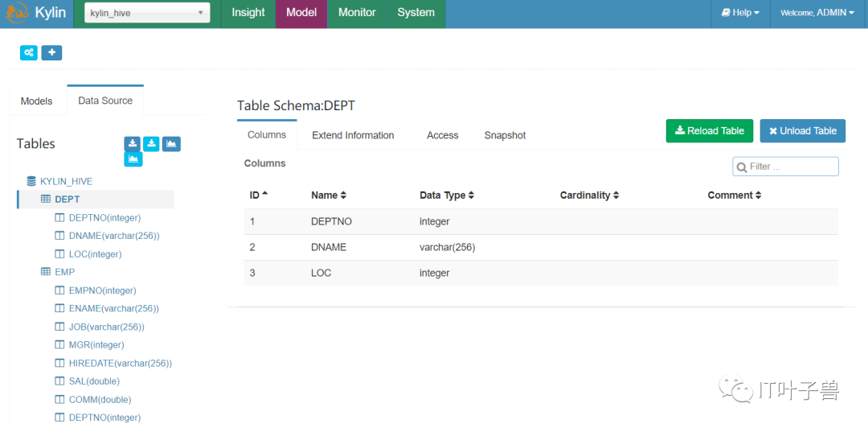Click the cyan area chart icon
This screenshot has width=868, height=428.
tap(133, 159)
